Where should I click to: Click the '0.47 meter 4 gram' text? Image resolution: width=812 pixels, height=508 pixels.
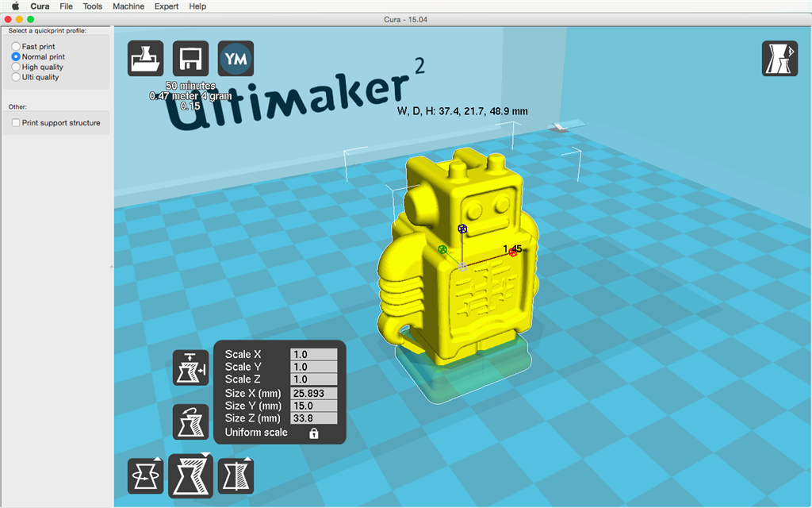(x=190, y=96)
